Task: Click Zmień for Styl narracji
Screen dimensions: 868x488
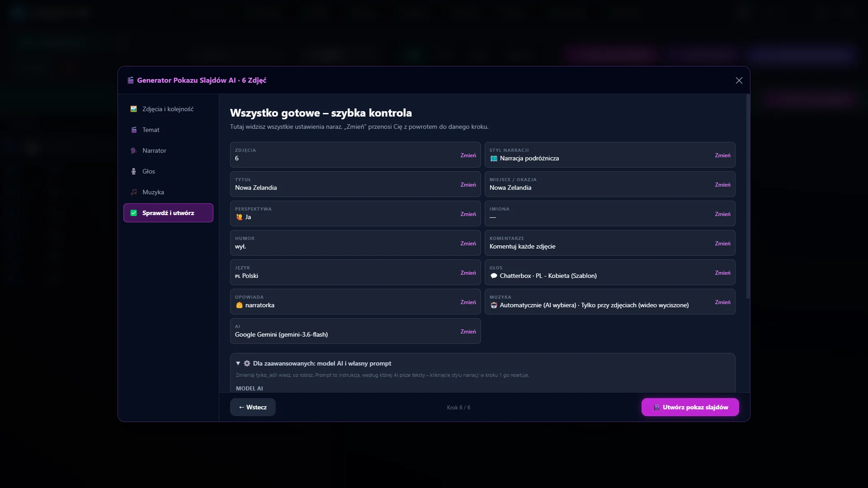Action: [x=722, y=155]
